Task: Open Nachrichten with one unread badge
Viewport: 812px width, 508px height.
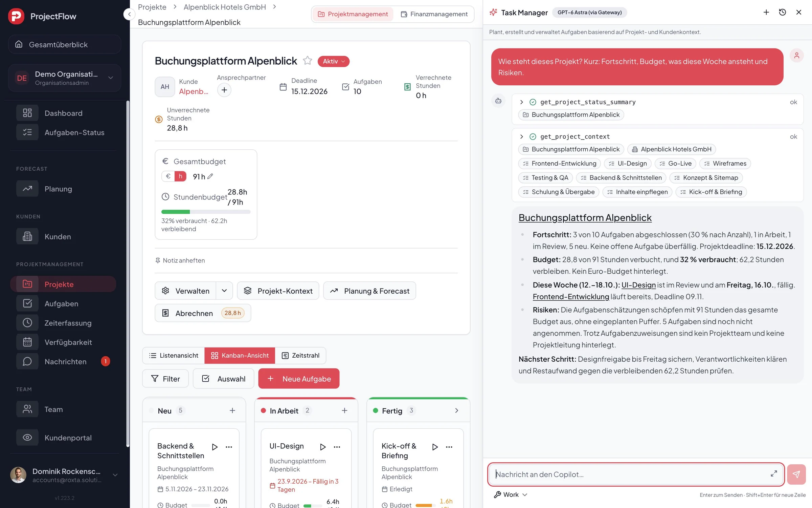Action: click(x=63, y=361)
